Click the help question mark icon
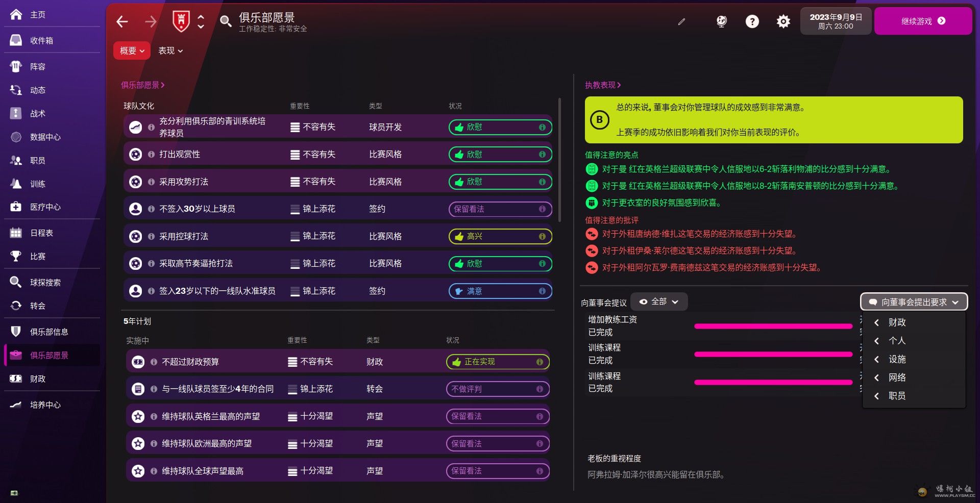Viewport: 980px width, 503px height. point(752,21)
